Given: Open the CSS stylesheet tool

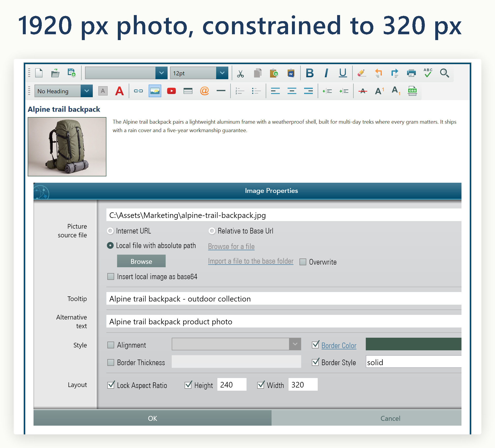Looking at the screenshot, I should 412,91.
